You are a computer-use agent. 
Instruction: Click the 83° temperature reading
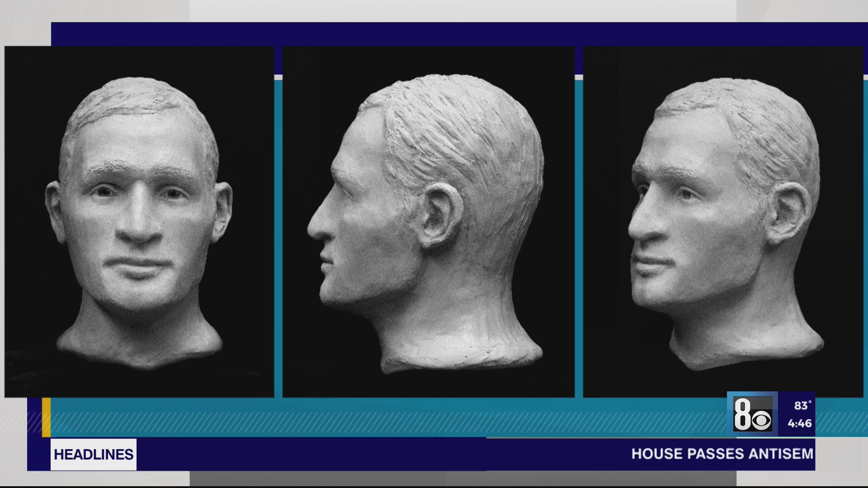pos(802,406)
